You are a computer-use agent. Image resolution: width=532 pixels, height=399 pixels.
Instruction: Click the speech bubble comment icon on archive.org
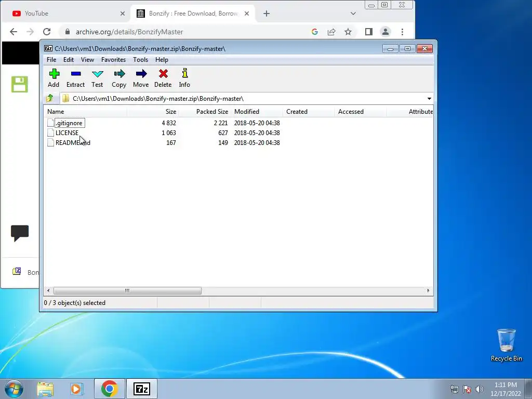(20, 233)
